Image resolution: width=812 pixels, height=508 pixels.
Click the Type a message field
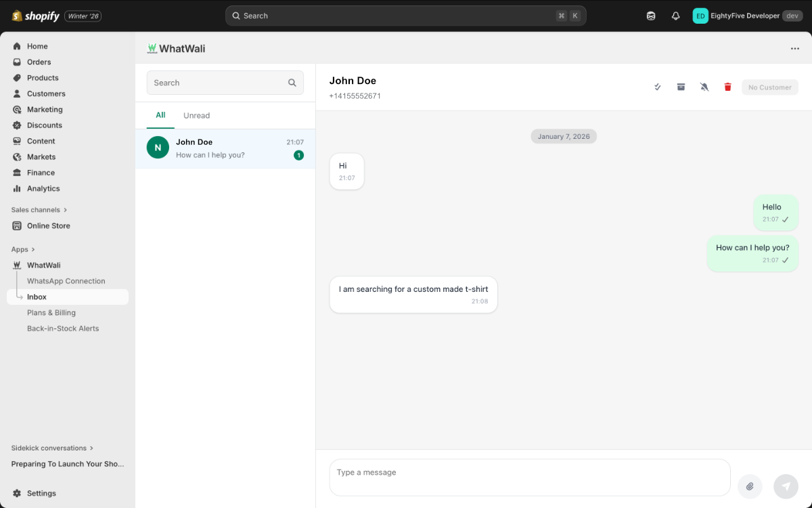click(529, 478)
